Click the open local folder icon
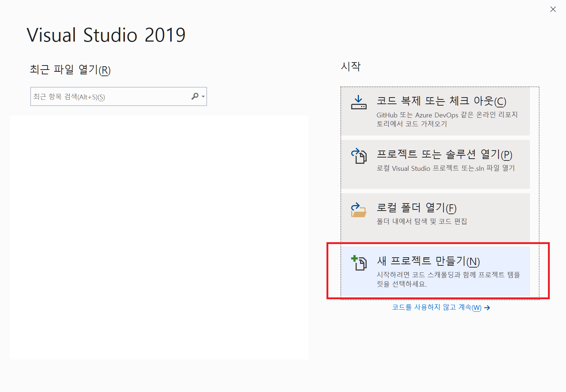The height and width of the screenshot is (392, 566). (359, 210)
